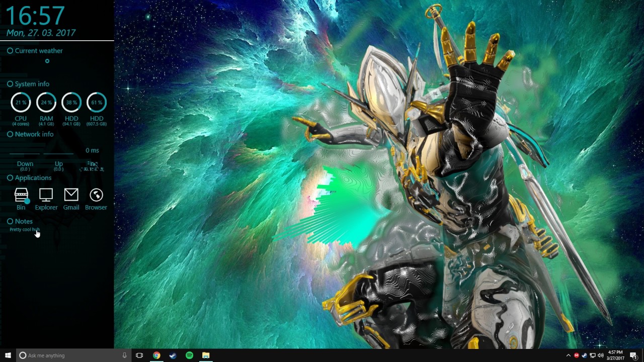Click the 607.5 GB HDD usage ring
644x362 pixels.
[97, 102]
